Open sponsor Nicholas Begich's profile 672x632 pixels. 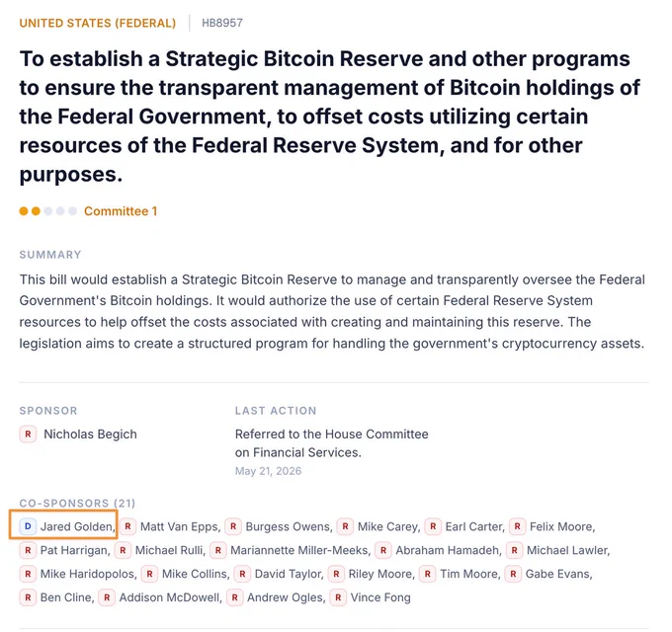click(x=90, y=434)
